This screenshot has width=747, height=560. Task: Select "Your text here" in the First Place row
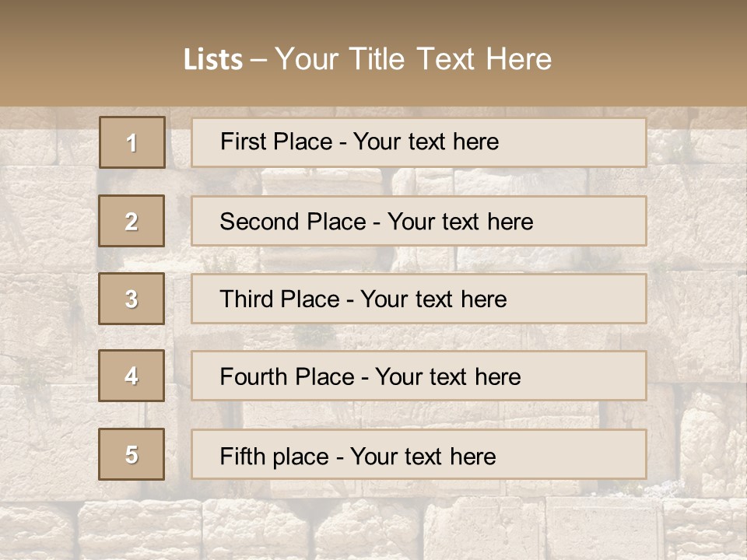pos(426,142)
